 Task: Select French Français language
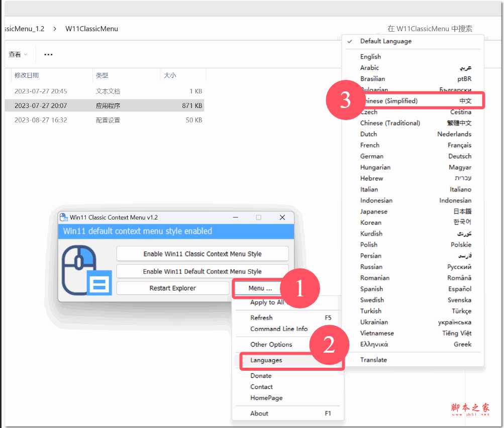point(413,145)
